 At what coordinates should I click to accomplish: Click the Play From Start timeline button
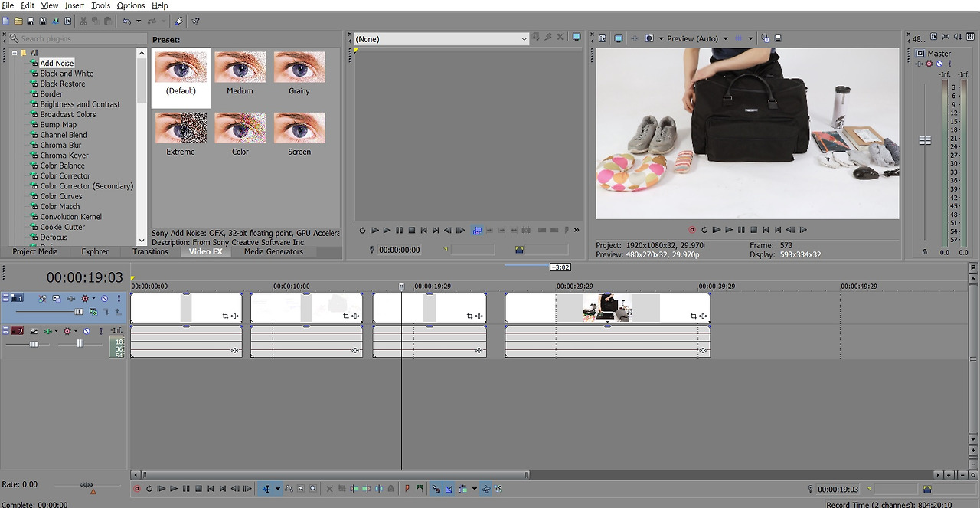(162, 489)
